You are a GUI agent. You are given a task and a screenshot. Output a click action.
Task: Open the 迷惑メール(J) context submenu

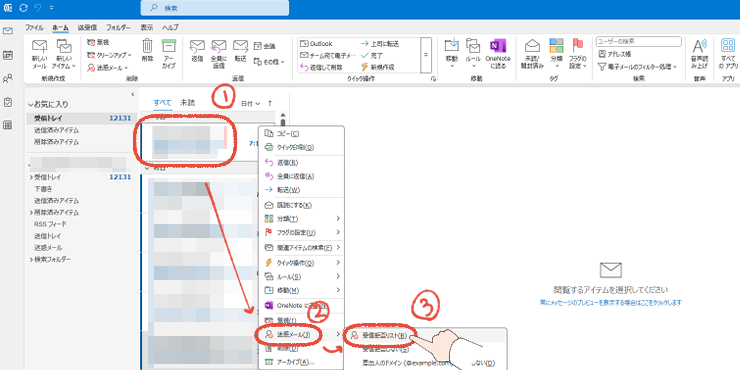302,335
